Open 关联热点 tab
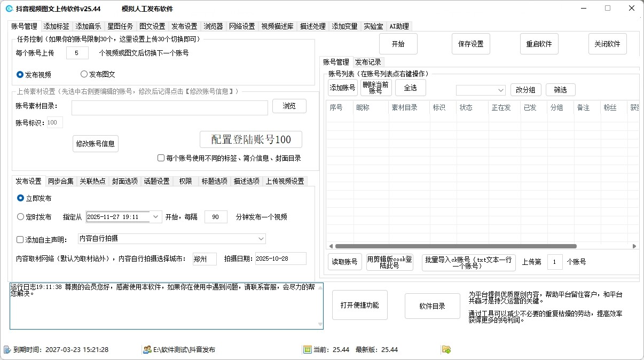Viewport: 644px width, 360px height. click(x=92, y=181)
